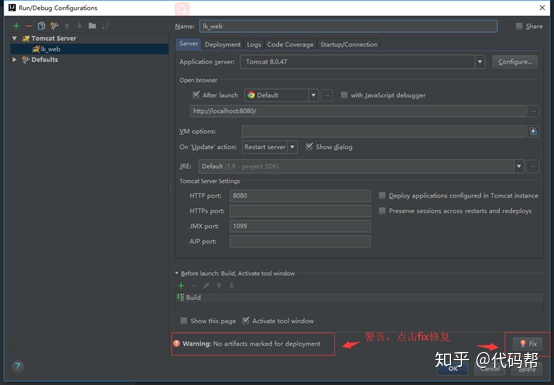Click VM options input field
554x385 pixels.
coord(384,131)
